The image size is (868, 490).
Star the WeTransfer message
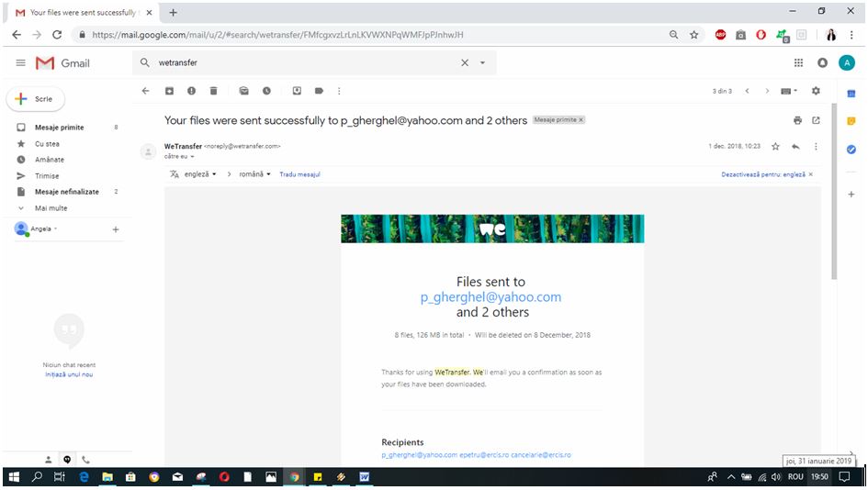tap(775, 147)
